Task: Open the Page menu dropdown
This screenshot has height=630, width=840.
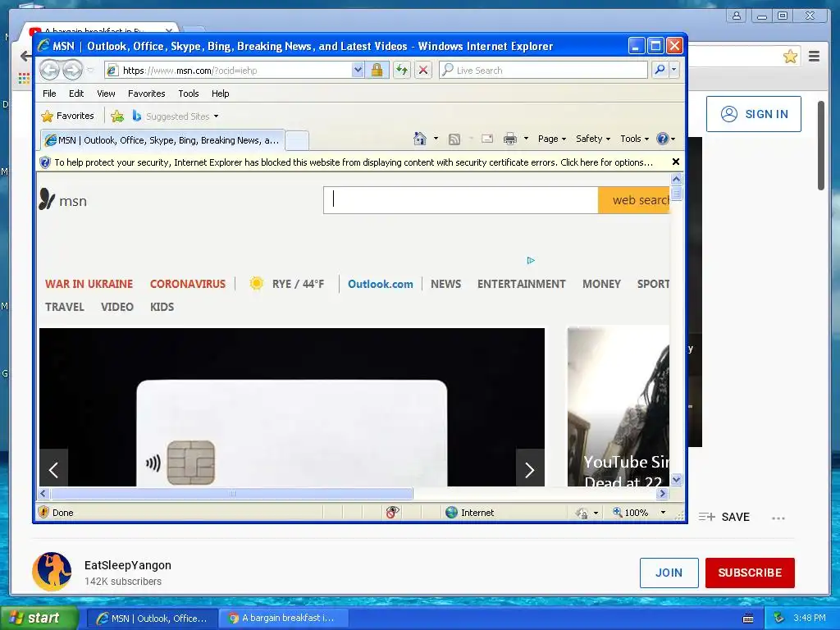Action: pyautogui.click(x=552, y=139)
